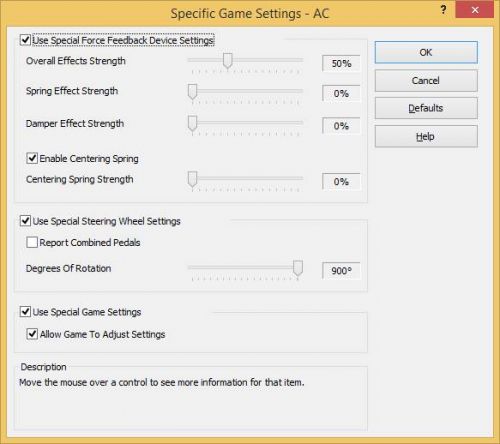Disable Use Special Steering Wheel Settings
500x444 pixels.
pyautogui.click(x=25, y=221)
